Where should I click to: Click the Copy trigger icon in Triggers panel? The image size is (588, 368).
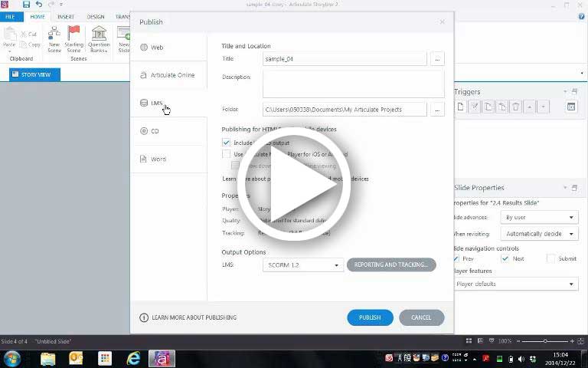click(488, 107)
